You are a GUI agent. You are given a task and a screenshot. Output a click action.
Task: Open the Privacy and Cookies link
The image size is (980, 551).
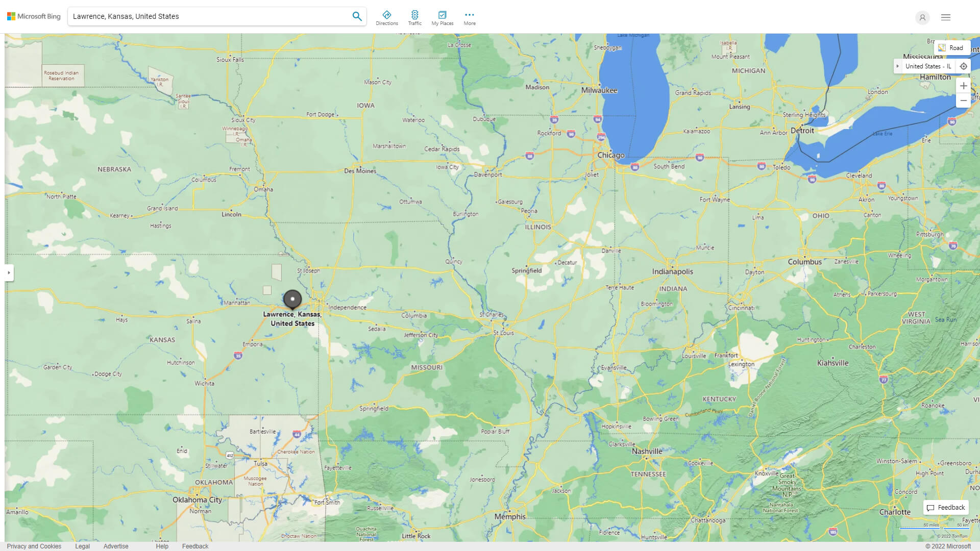(x=34, y=546)
